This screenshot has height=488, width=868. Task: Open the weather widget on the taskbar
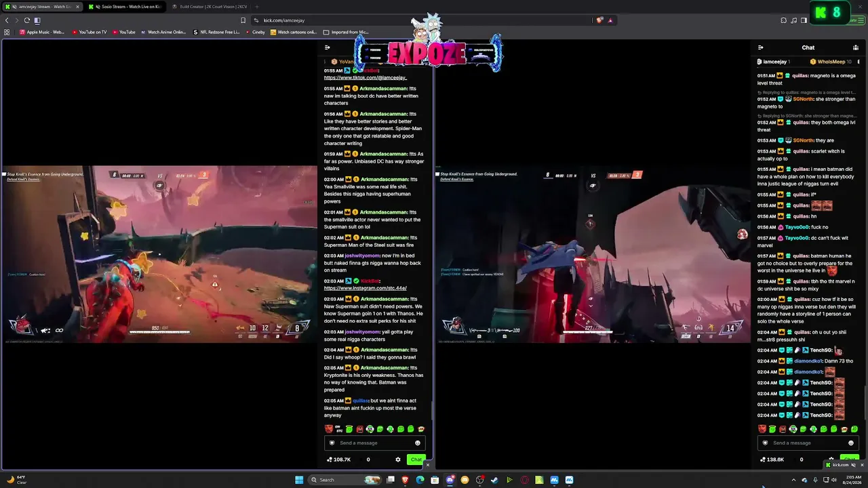16,480
